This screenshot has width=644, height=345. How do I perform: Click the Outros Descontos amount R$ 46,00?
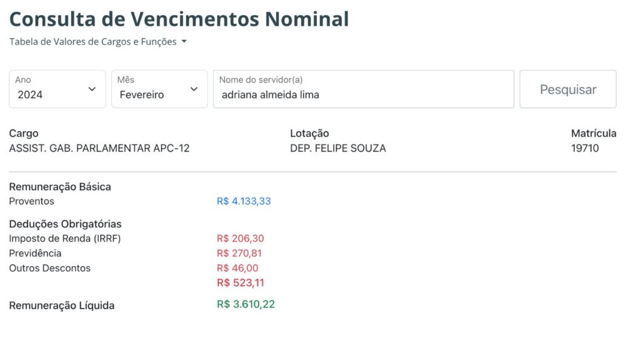click(x=237, y=268)
